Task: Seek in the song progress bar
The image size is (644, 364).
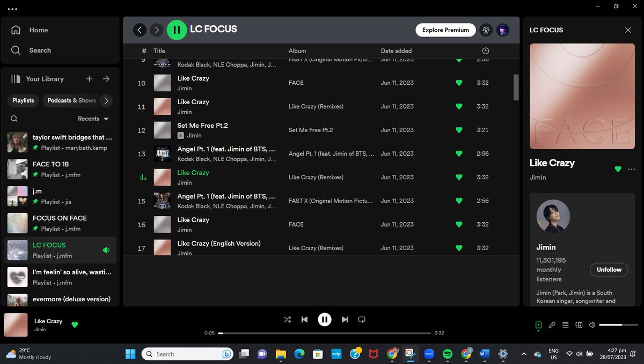Action: pyautogui.click(x=325, y=333)
